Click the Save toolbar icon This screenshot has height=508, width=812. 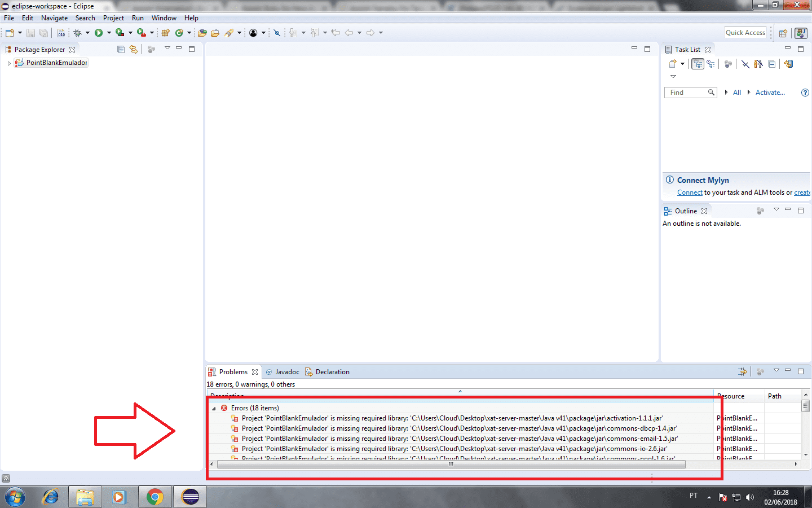[30, 33]
